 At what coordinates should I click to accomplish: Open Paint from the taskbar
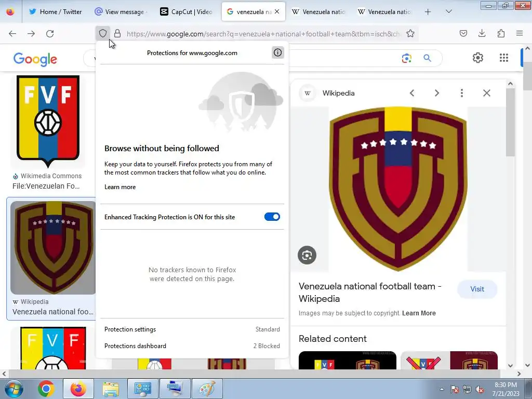[207, 389]
